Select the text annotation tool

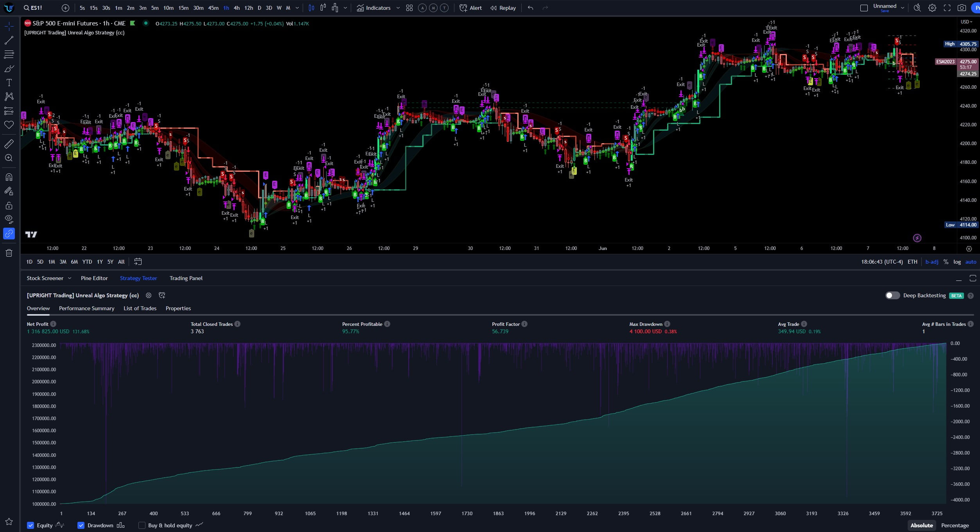click(x=9, y=83)
